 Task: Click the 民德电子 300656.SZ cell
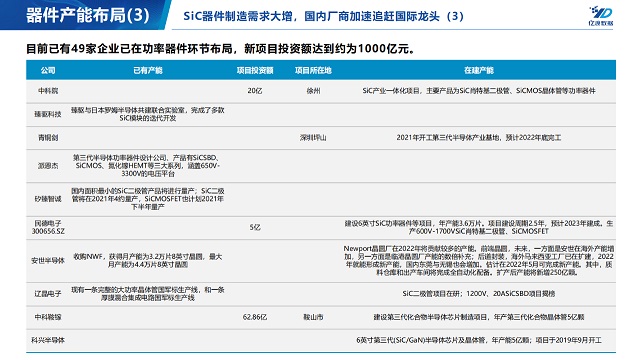(x=48, y=227)
